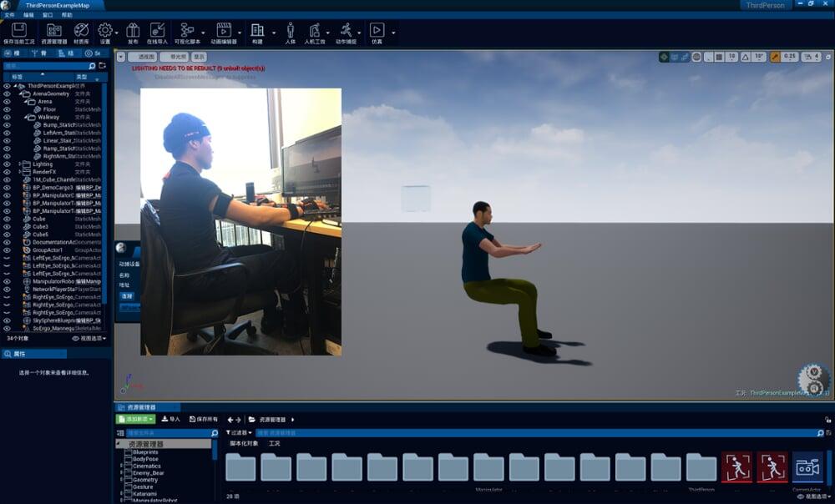835x504 pixels.
Task: Open the 文件 (File) menu
Action: point(9,15)
